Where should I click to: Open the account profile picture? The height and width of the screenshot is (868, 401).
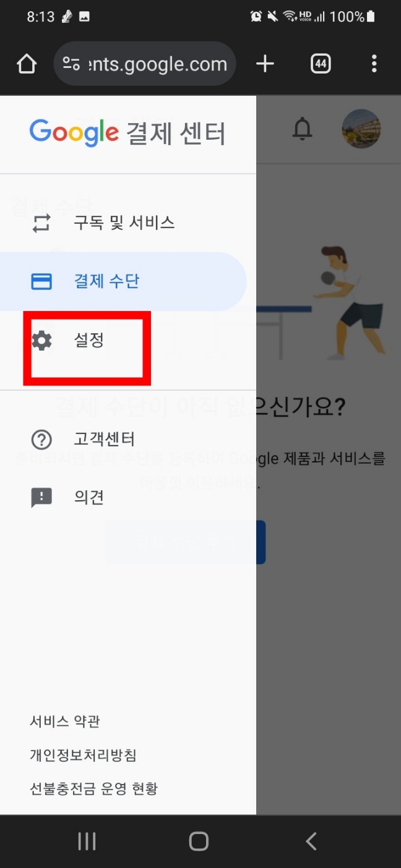[361, 129]
